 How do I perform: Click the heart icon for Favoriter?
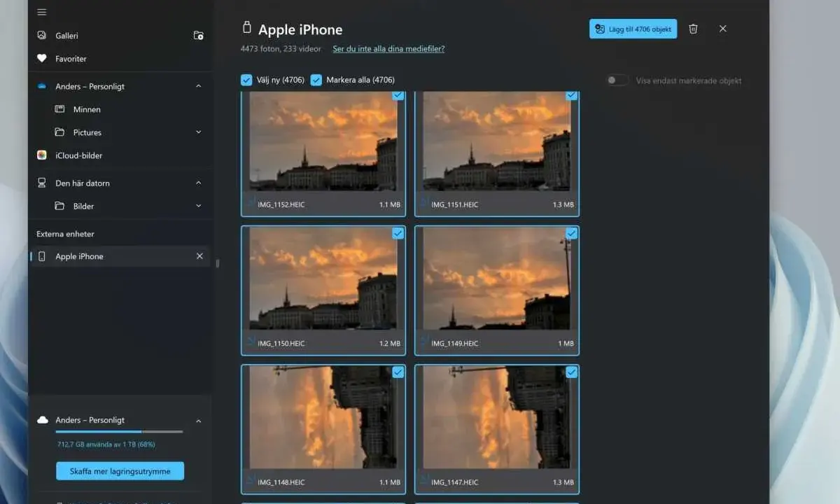pyautogui.click(x=42, y=59)
